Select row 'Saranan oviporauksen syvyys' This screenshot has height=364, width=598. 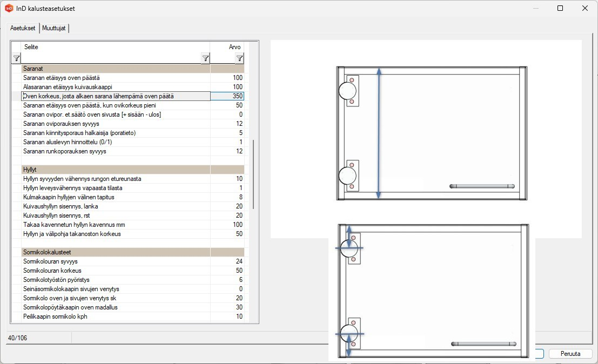click(133, 124)
